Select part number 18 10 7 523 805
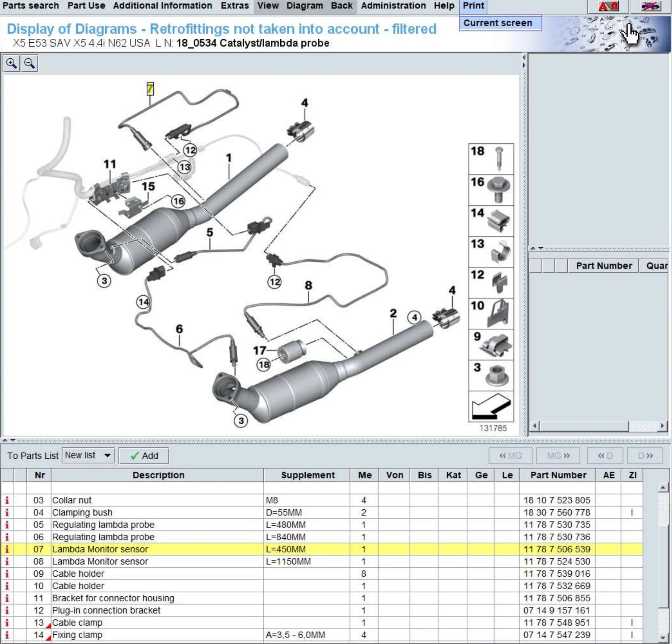This screenshot has height=644, width=672. (x=557, y=500)
